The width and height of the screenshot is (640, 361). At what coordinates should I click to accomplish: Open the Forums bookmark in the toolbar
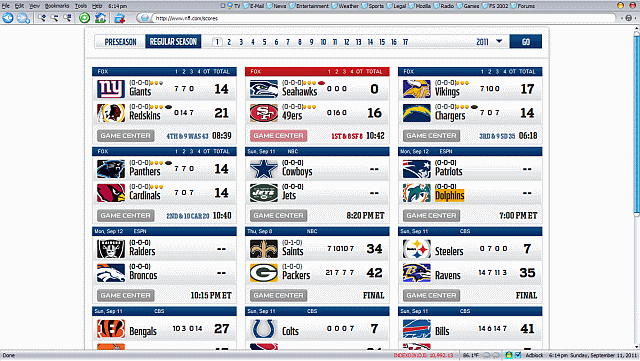point(523,6)
